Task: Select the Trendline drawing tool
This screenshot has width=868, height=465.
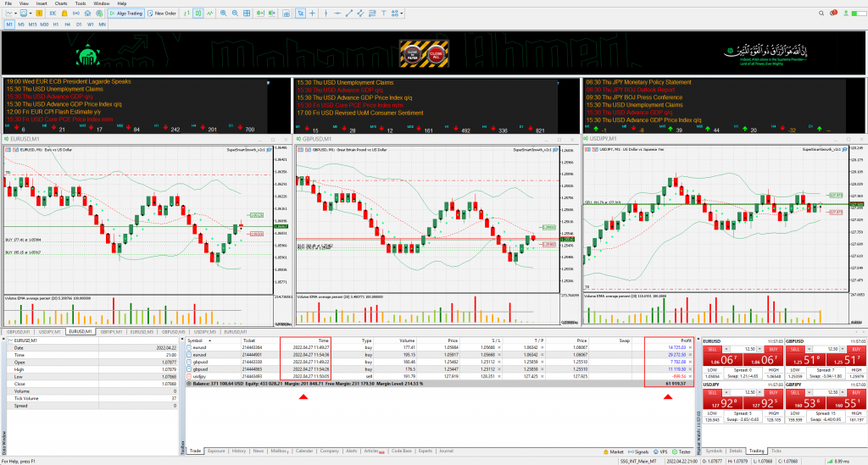Action: click(x=348, y=14)
